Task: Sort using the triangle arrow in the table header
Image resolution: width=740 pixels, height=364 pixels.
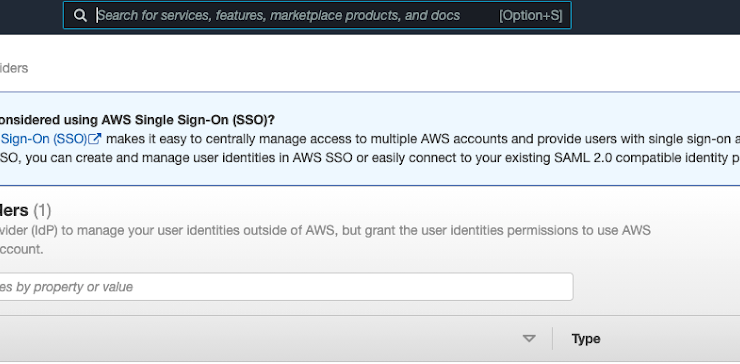Action: click(x=529, y=339)
